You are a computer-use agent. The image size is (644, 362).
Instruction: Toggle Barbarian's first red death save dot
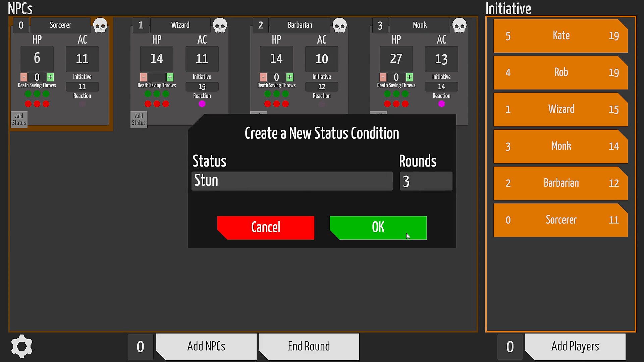268,104
